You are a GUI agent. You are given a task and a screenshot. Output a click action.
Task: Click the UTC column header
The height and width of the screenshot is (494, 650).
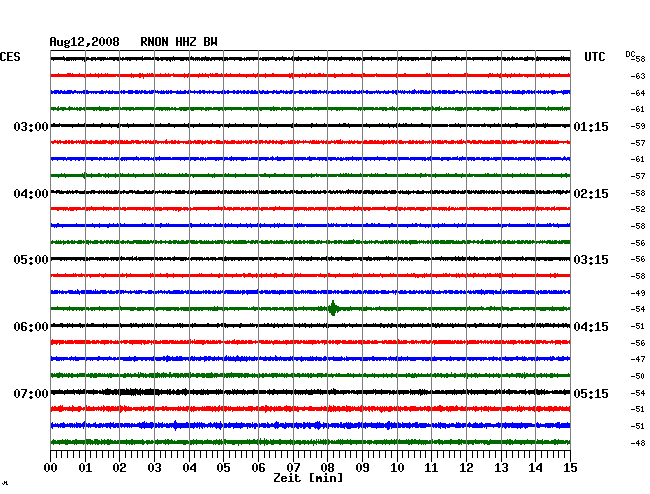(x=595, y=57)
